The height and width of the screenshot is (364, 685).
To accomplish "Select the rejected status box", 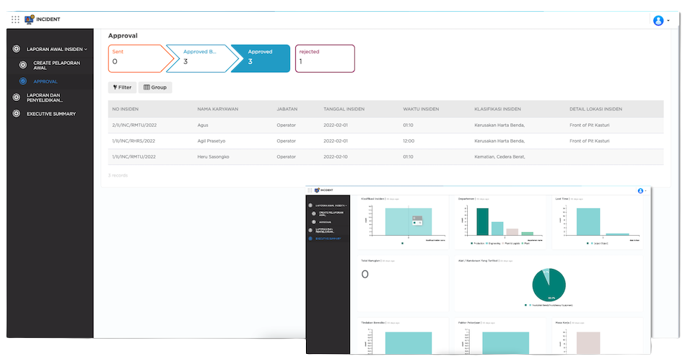I will pyautogui.click(x=325, y=58).
